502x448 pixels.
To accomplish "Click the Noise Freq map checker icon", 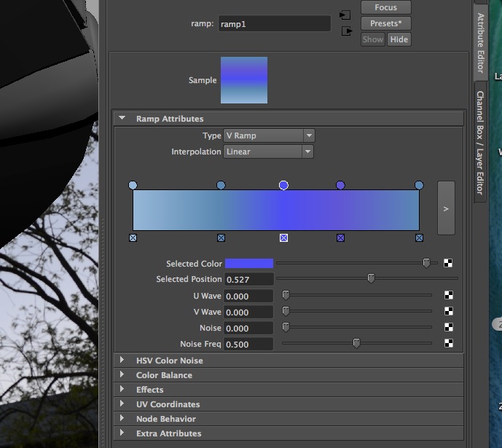I will (x=449, y=343).
